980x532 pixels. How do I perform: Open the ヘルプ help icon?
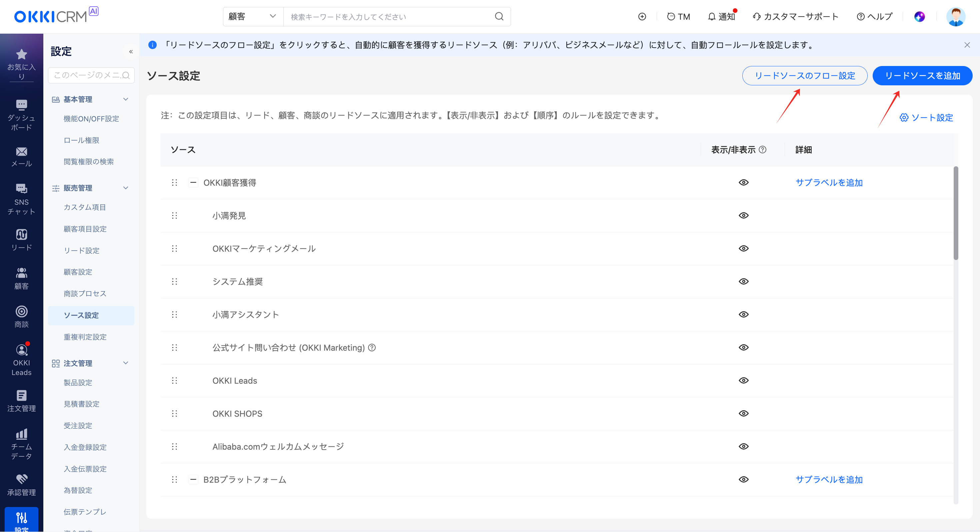tap(874, 16)
